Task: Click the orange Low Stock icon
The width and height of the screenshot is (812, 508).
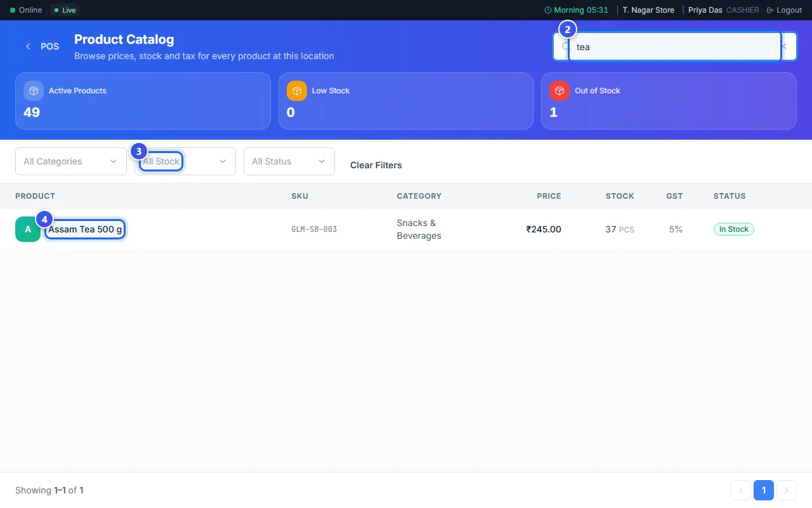Action: point(297,91)
